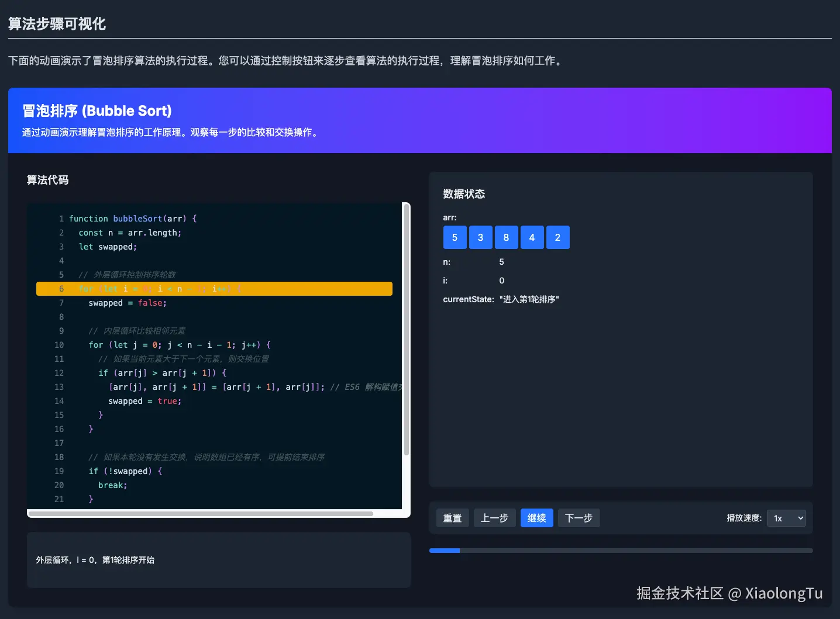
Task: Resume playback with the 继续 button
Action: click(x=536, y=518)
